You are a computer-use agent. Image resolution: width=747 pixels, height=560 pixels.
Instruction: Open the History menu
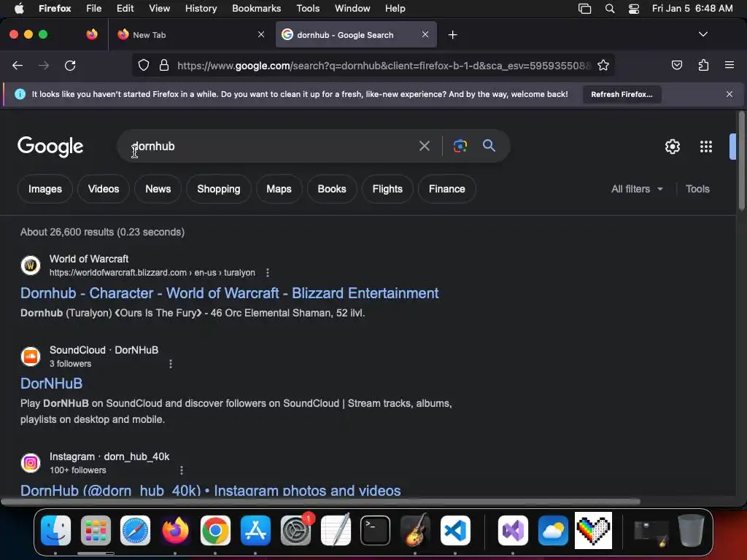pos(201,8)
